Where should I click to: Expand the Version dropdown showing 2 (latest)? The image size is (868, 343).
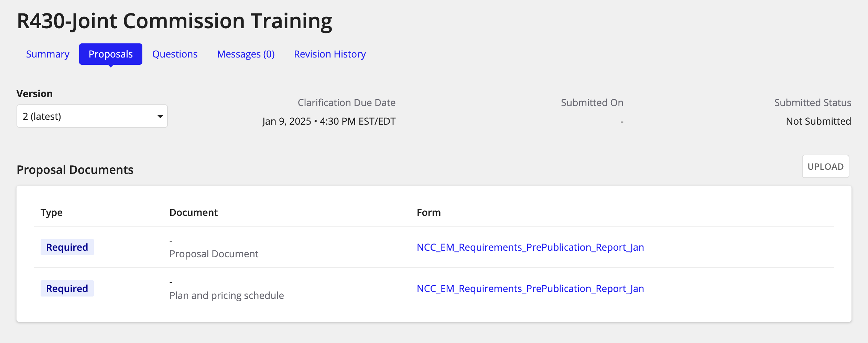tap(92, 116)
